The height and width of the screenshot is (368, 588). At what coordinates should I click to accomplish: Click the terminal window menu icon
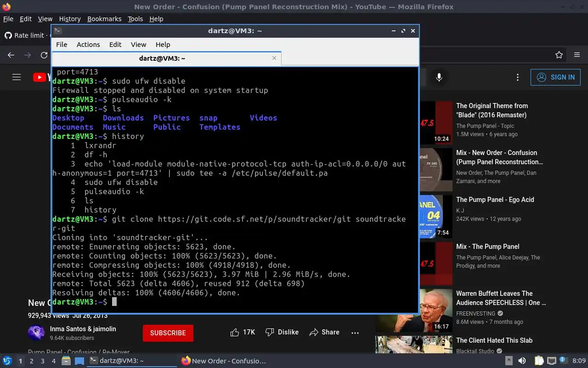57,31
